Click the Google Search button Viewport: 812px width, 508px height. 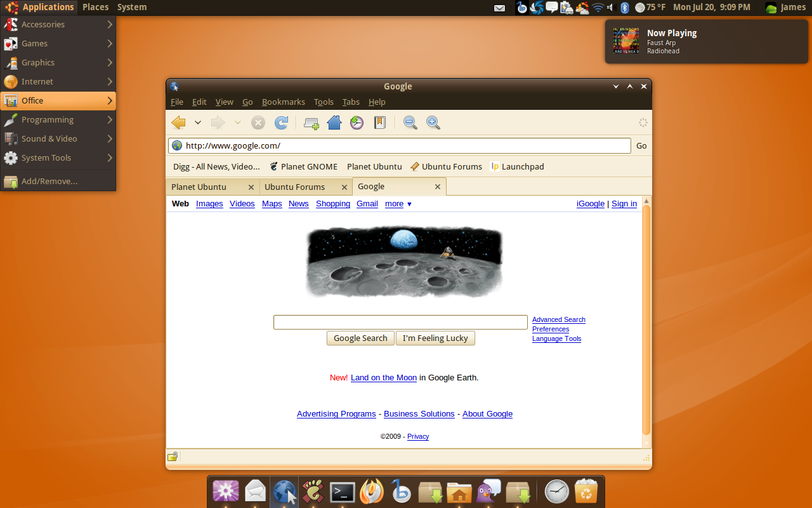click(360, 338)
